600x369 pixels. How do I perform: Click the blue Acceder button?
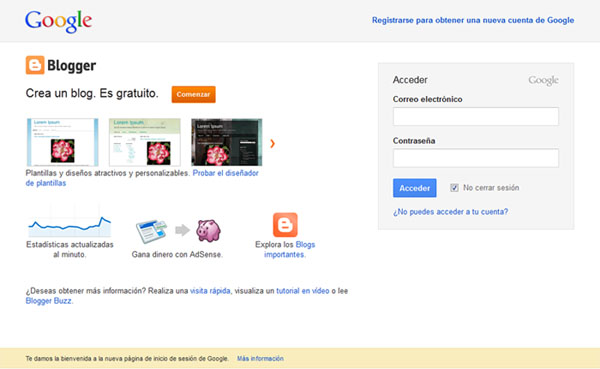pyautogui.click(x=414, y=188)
